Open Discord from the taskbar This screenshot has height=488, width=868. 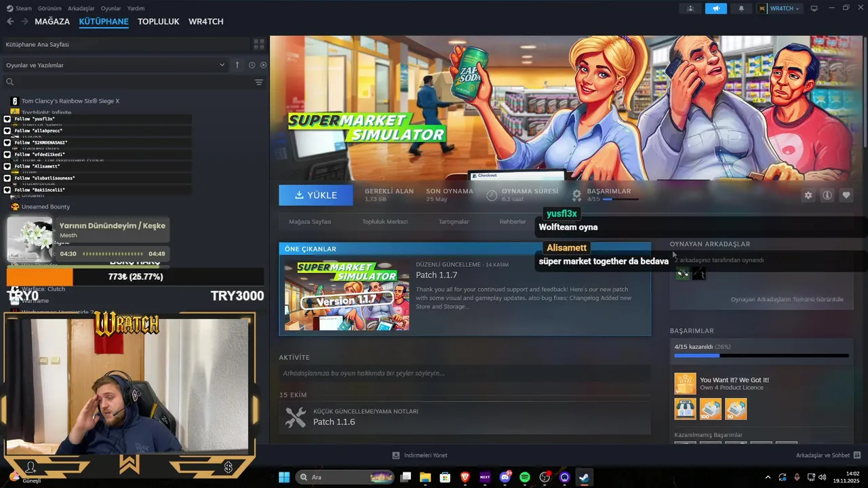click(505, 477)
